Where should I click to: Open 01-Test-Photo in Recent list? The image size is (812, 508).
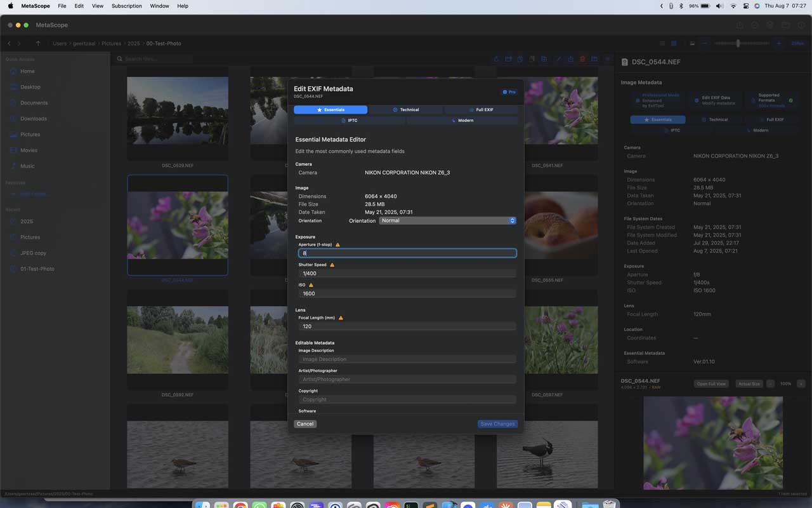tap(37, 269)
